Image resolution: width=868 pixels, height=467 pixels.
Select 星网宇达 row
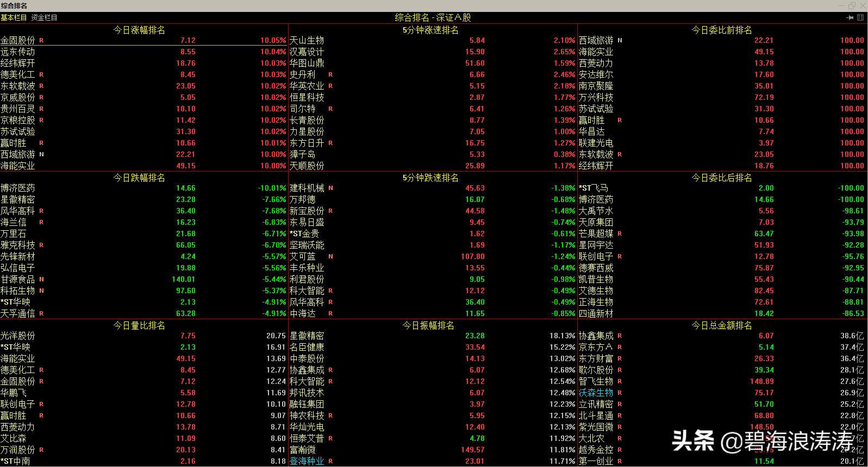[722, 245]
